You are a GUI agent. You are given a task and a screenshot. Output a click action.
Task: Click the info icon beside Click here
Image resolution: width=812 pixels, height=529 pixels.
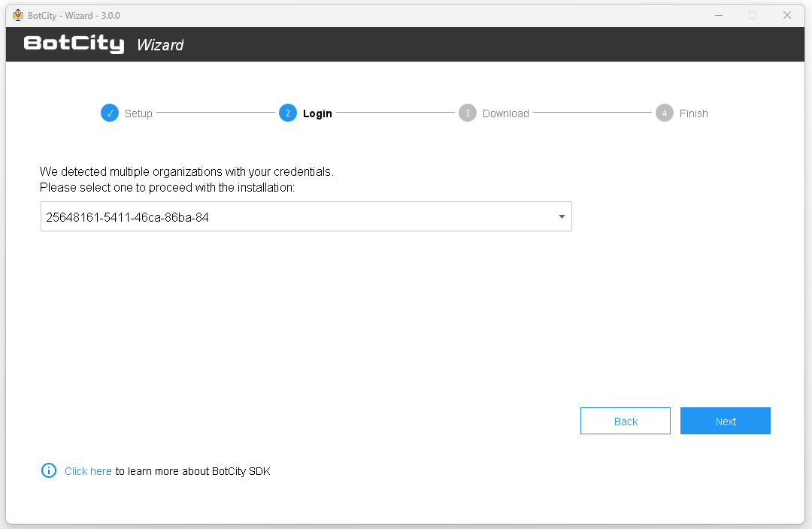[48, 470]
